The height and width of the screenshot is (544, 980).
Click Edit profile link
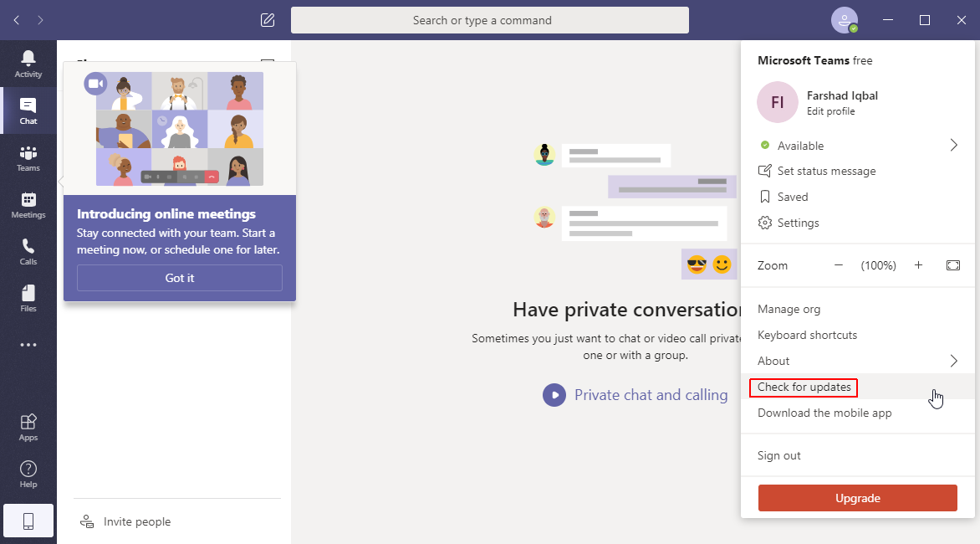[830, 111]
